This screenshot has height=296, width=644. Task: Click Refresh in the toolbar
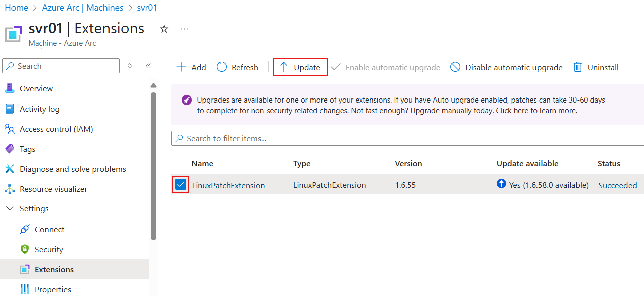[x=237, y=67]
